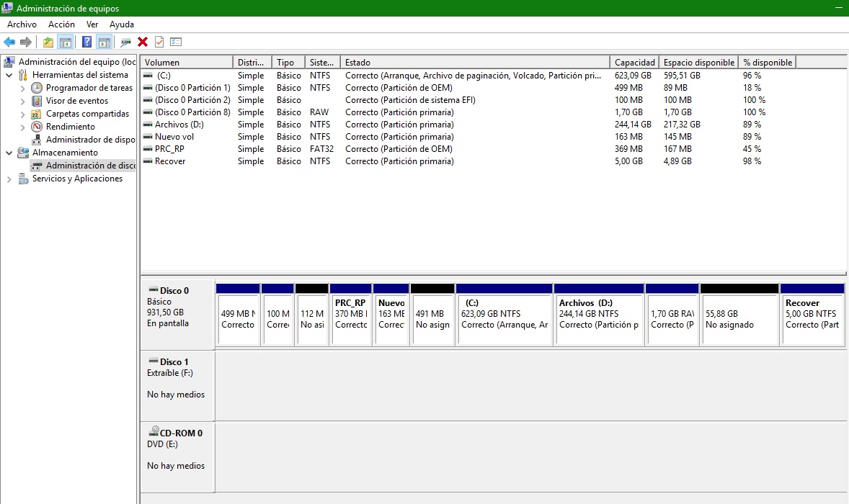Go back with the blue Back arrow
This screenshot has width=849, height=504.
9,42
